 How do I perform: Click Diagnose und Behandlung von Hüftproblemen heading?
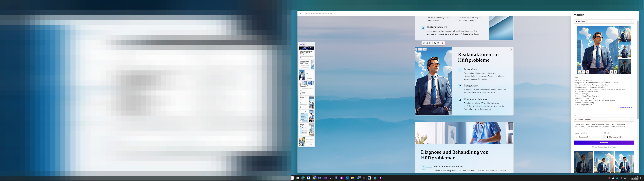(455, 155)
